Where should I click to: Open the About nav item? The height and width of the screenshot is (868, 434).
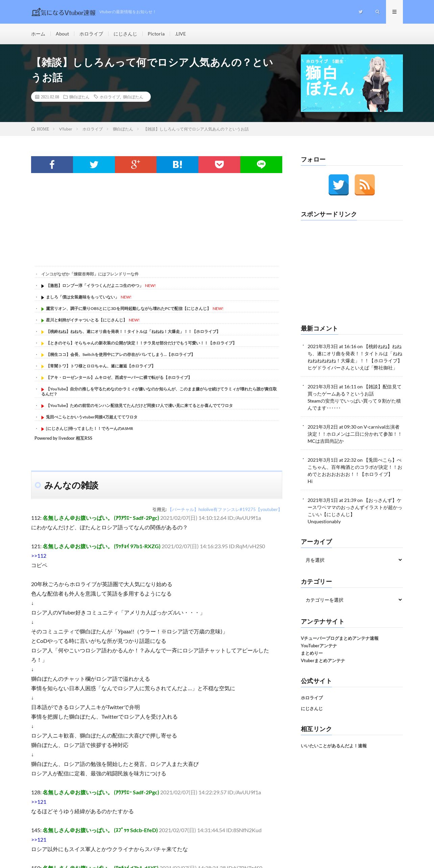click(62, 34)
